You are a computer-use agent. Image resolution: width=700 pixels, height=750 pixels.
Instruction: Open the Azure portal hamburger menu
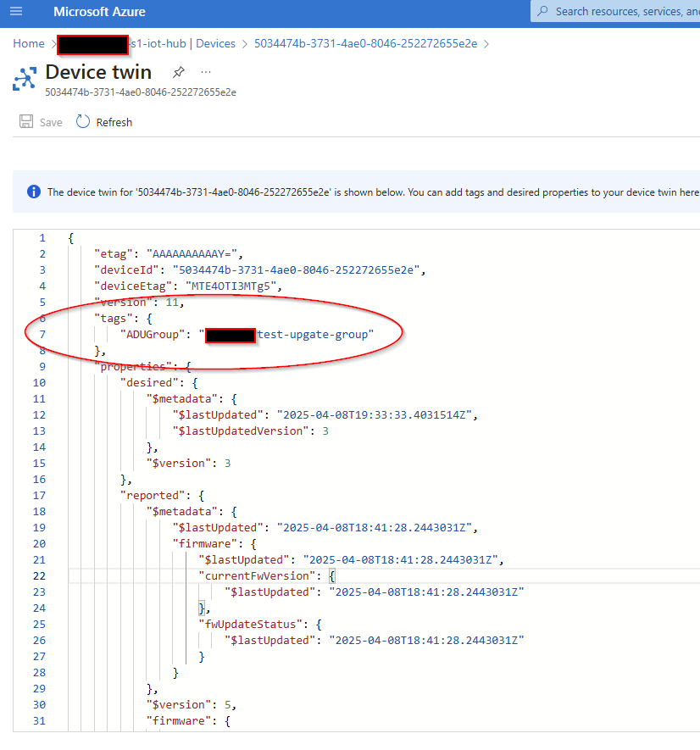16,11
